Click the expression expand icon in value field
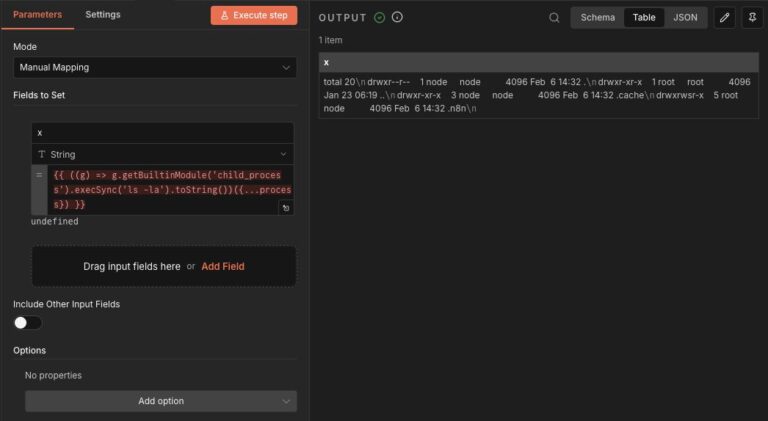Screen dimensions: 768x421 (286, 208)
